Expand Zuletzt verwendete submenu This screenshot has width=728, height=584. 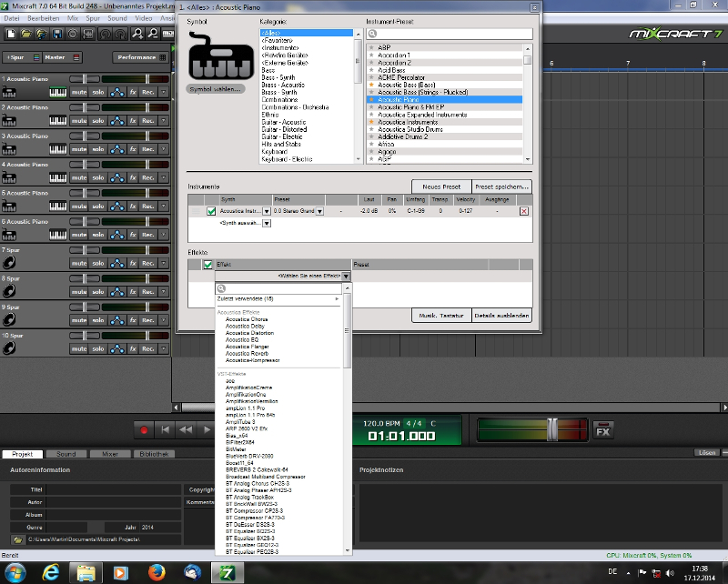coord(278,299)
